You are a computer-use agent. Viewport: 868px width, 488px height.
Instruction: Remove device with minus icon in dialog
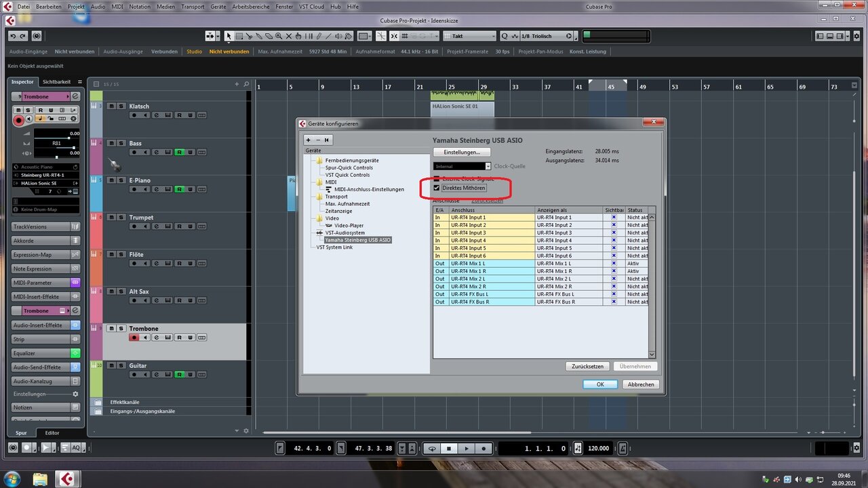[x=317, y=140]
